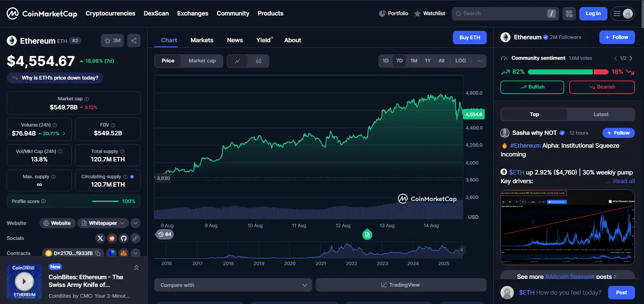Switch to the Yield tab

click(x=264, y=40)
